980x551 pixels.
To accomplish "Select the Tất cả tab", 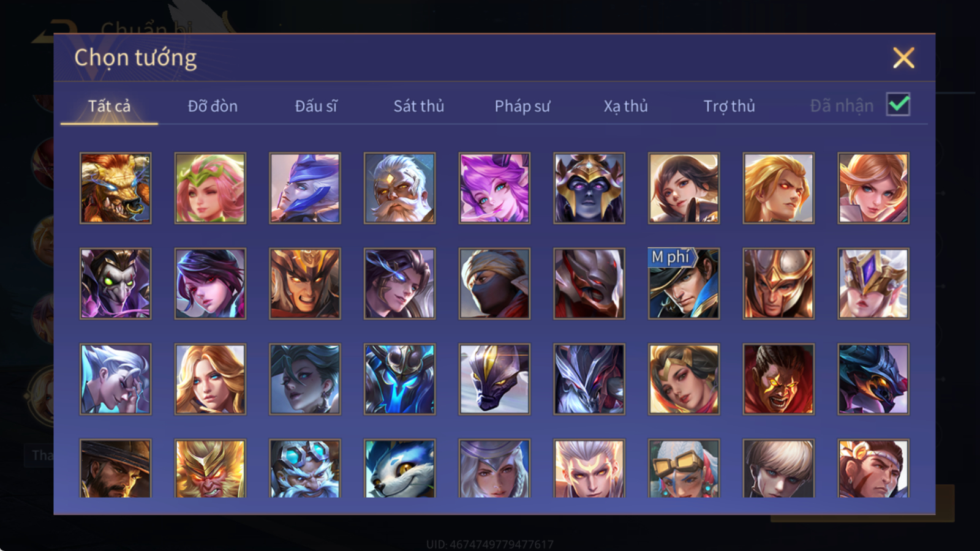I will [109, 106].
